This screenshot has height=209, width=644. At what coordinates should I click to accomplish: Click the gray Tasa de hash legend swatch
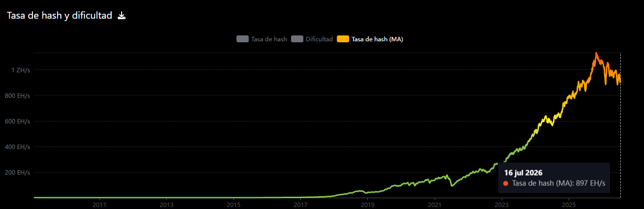pyautogui.click(x=243, y=39)
